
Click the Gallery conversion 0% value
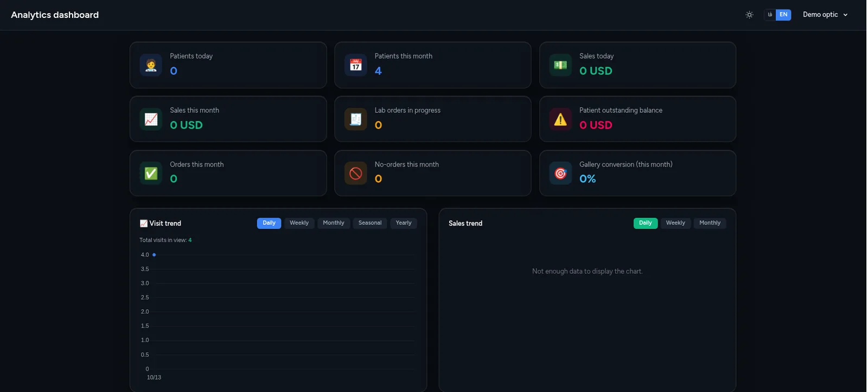click(588, 179)
